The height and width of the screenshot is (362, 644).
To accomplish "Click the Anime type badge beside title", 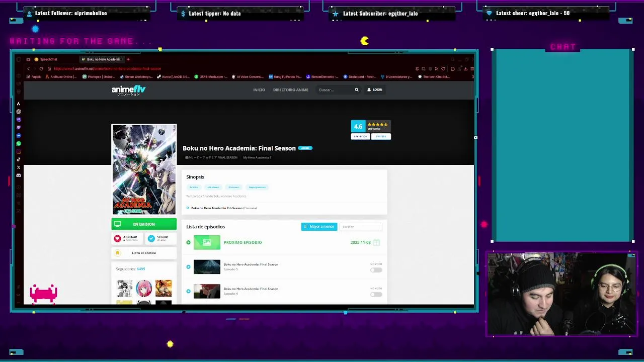I will point(305,148).
